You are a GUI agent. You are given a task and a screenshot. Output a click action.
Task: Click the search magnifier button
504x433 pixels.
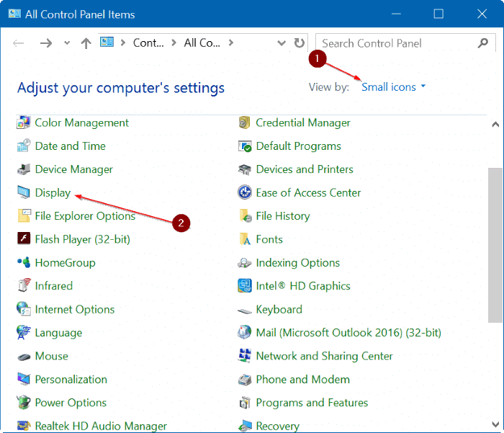point(483,43)
